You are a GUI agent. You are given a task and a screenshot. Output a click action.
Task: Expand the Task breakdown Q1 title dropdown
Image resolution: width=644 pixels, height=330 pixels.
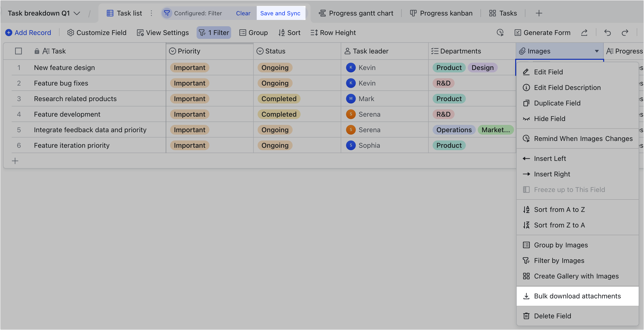tap(78, 13)
